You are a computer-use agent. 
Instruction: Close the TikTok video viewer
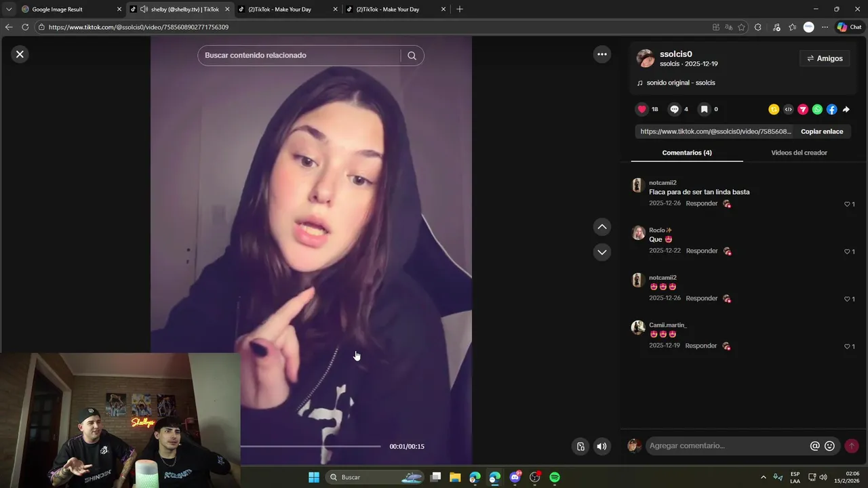coord(20,54)
